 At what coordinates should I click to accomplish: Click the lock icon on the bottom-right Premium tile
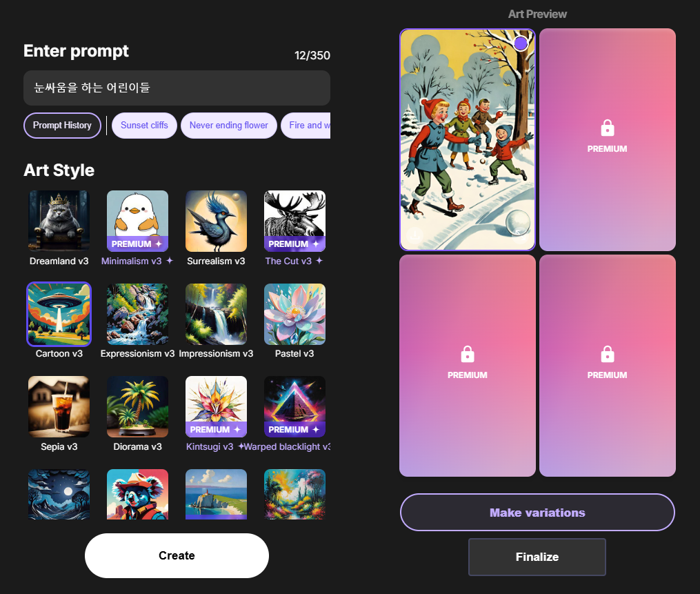pos(607,354)
